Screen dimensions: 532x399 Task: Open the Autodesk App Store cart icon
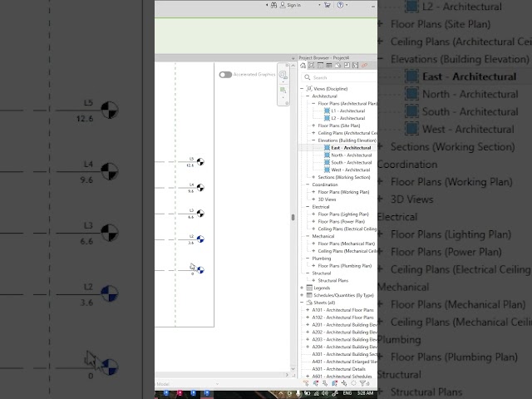pos(327,5)
